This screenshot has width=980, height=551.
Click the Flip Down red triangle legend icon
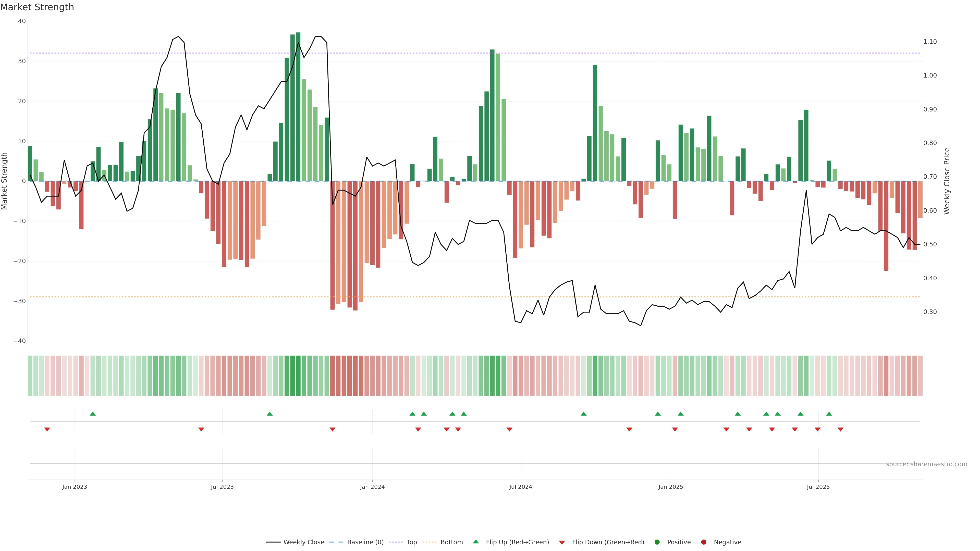[562, 543]
